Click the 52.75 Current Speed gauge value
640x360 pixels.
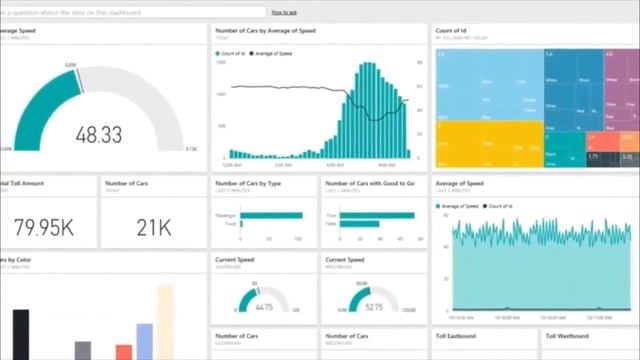pyautogui.click(x=374, y=307)
